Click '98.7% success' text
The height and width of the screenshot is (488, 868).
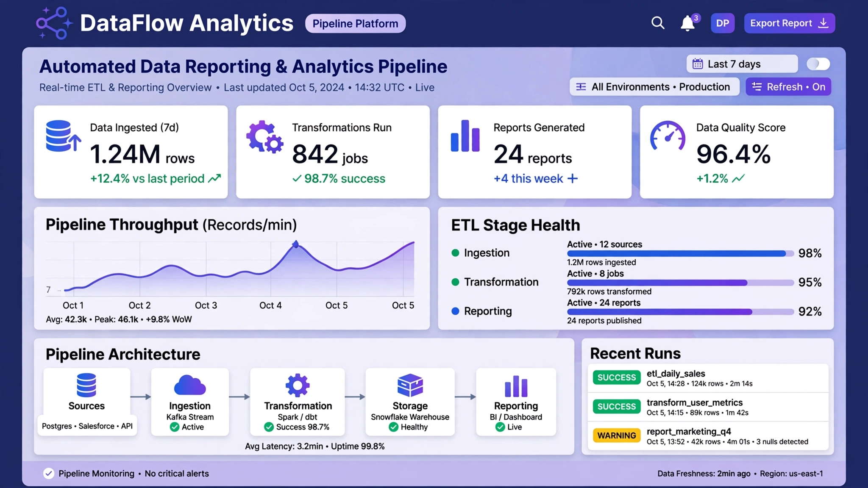[x=345, y=178]
